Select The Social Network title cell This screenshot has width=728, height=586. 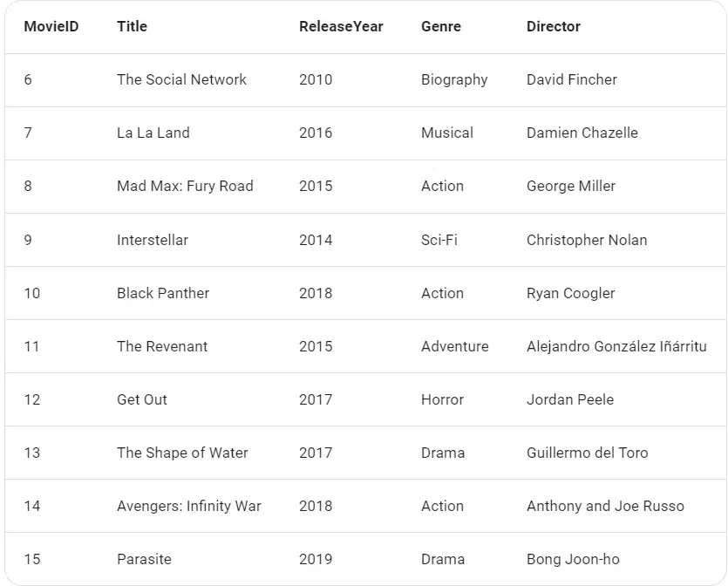[181, 79]
